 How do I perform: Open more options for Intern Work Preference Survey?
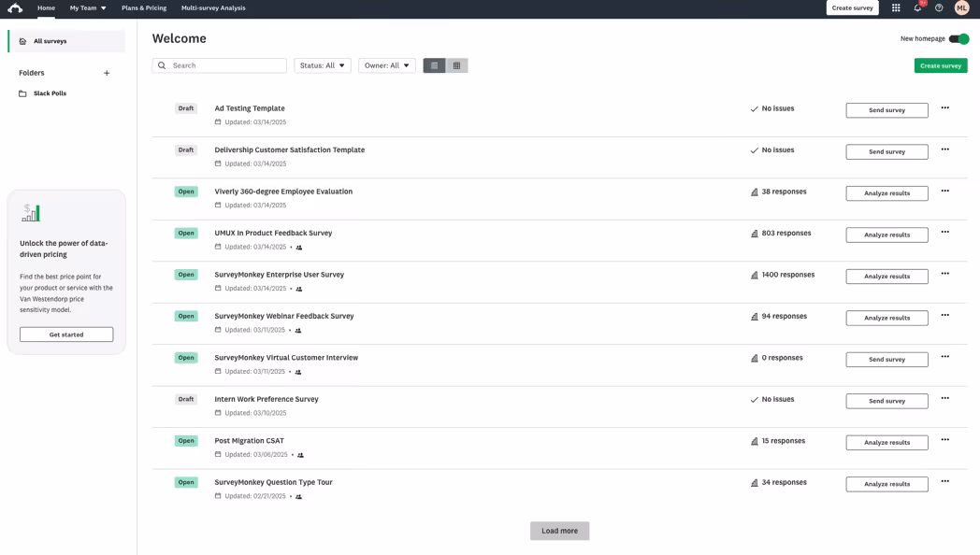[x=945, y=398]
